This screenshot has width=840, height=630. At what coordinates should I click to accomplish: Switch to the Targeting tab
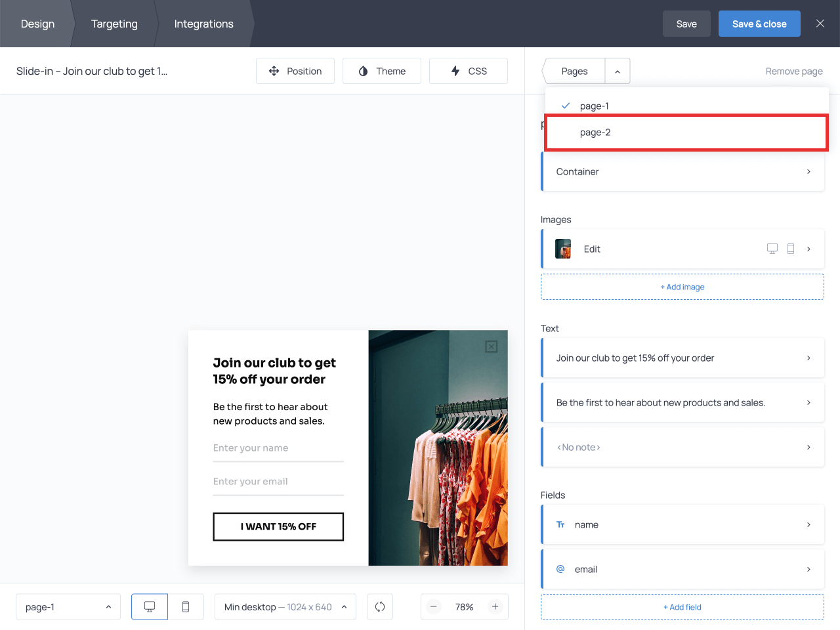click(x=114, y=24)
